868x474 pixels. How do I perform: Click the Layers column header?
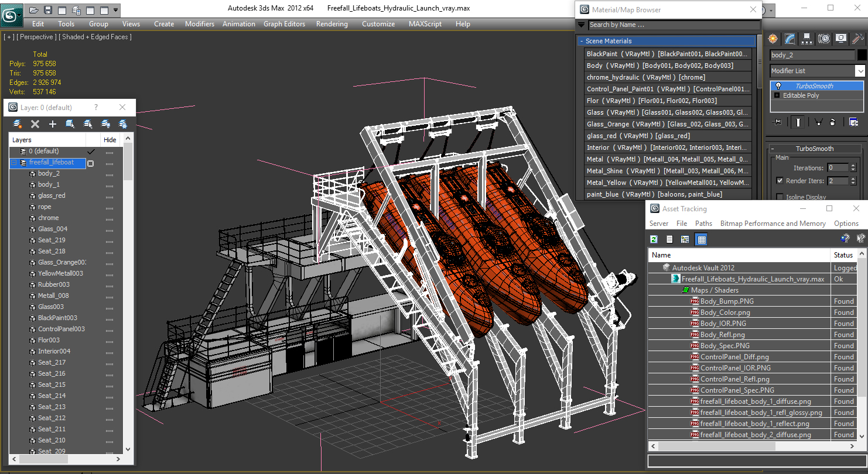pos(47,140)
